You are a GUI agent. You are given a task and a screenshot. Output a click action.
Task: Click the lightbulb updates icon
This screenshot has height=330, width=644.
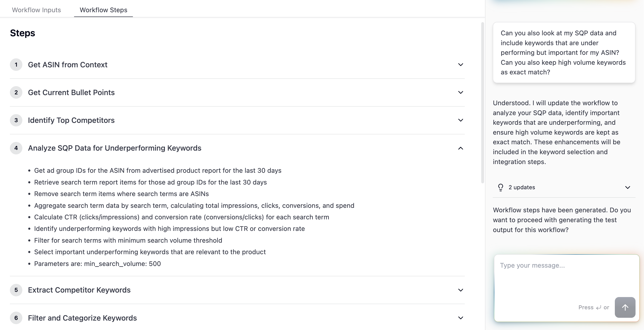tap(501, 187)
